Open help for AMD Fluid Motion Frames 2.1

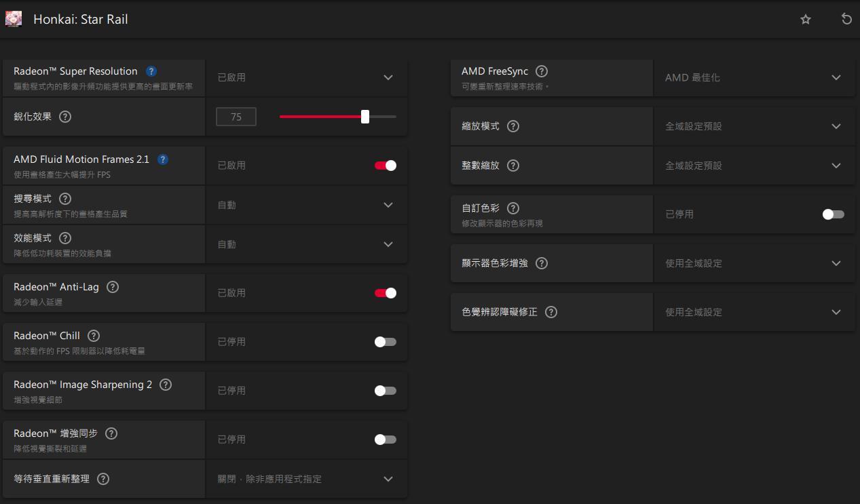click(x=163, y=159)
